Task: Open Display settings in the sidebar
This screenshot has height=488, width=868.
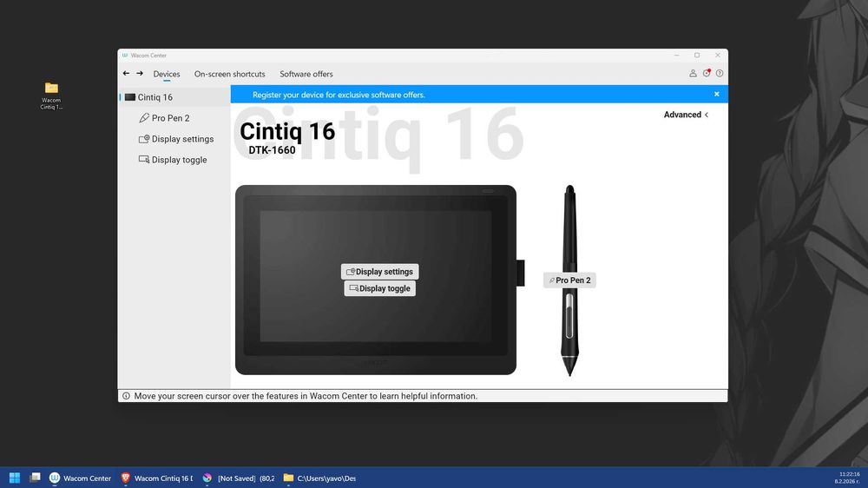Action: [176, 139]
